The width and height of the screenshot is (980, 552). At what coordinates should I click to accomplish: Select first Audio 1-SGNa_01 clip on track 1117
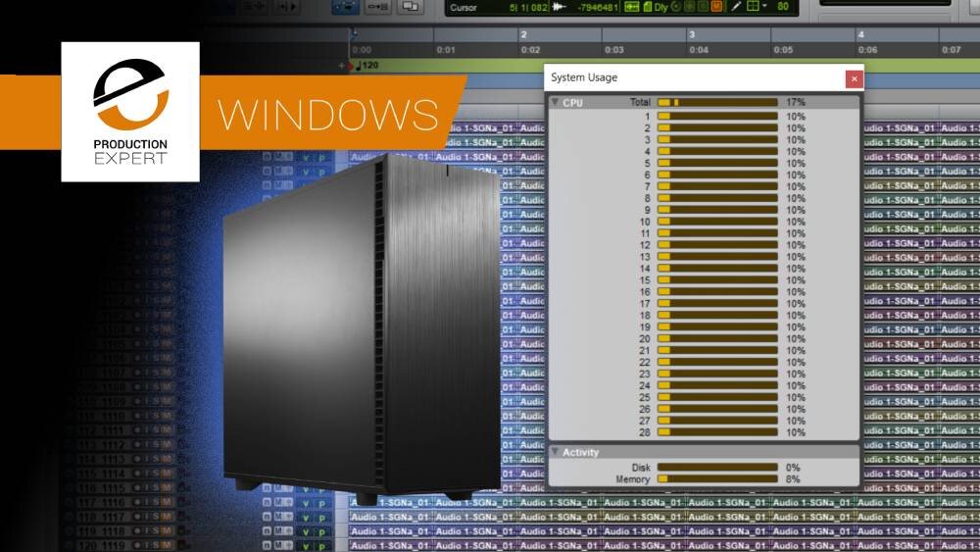[x=391, y=517]
